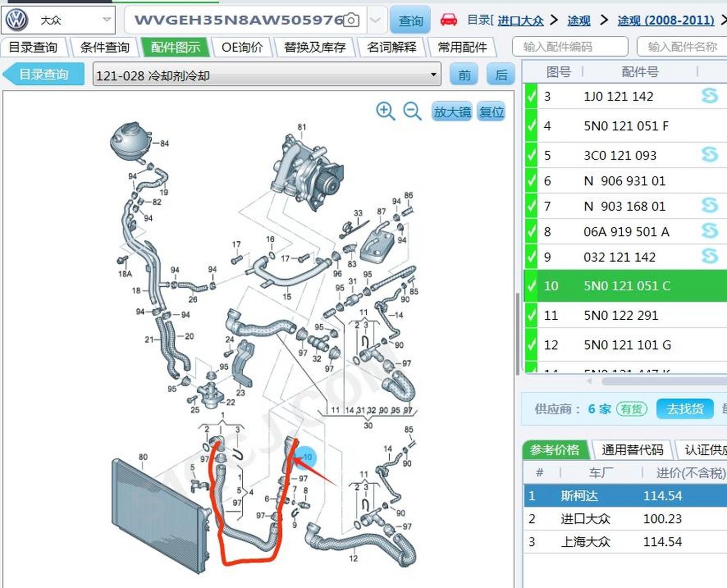This screenshot has height=588, width=727.
Task: Click the S icon on row 032 121 142
Action: (710, 256)
